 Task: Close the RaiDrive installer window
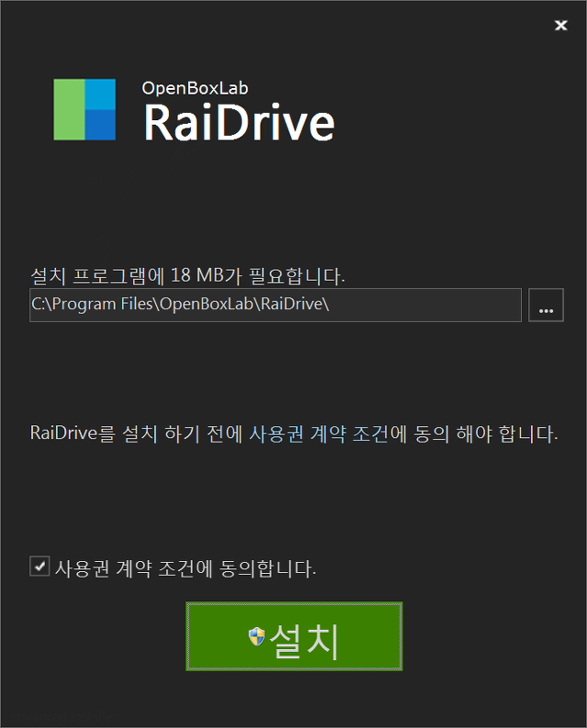(x=561, y=25)
